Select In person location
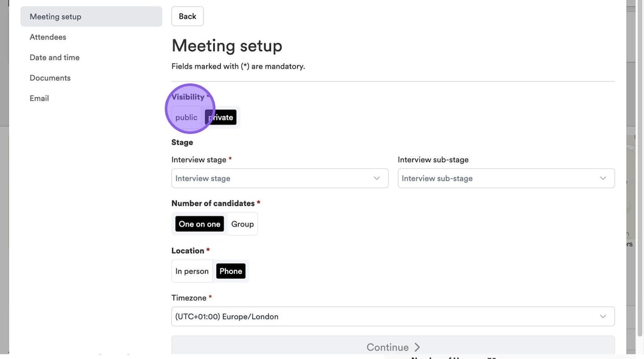 coord(192,272)
